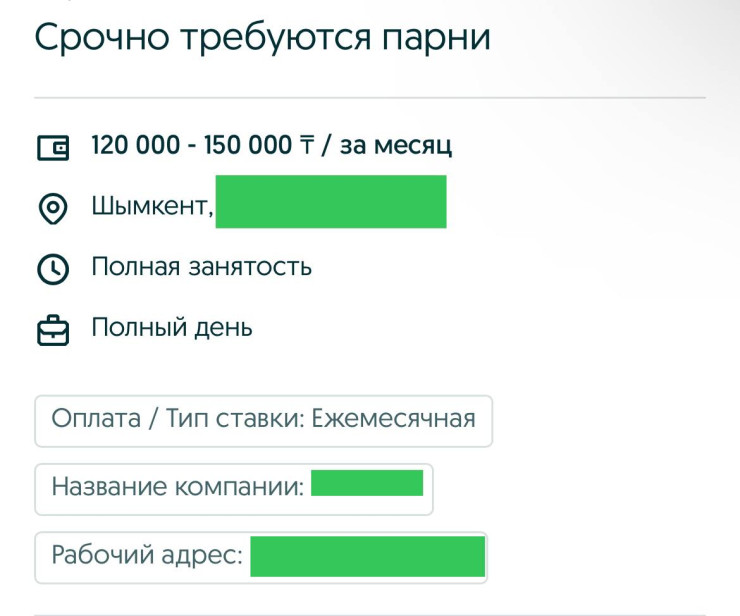
Task: Click the green hidden work address box
Action: click(x=367, y=556)
